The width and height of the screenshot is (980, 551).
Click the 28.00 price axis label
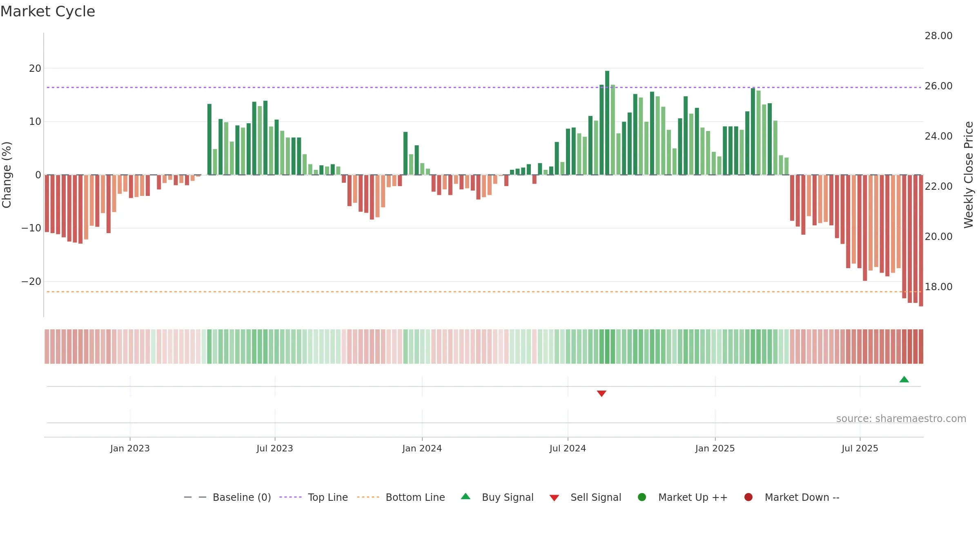click(x=938, y=36)
